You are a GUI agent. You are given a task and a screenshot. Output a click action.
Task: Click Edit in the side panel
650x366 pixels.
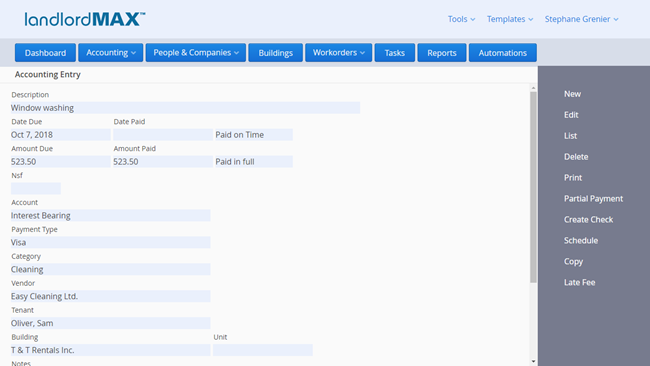click(571, 115)
